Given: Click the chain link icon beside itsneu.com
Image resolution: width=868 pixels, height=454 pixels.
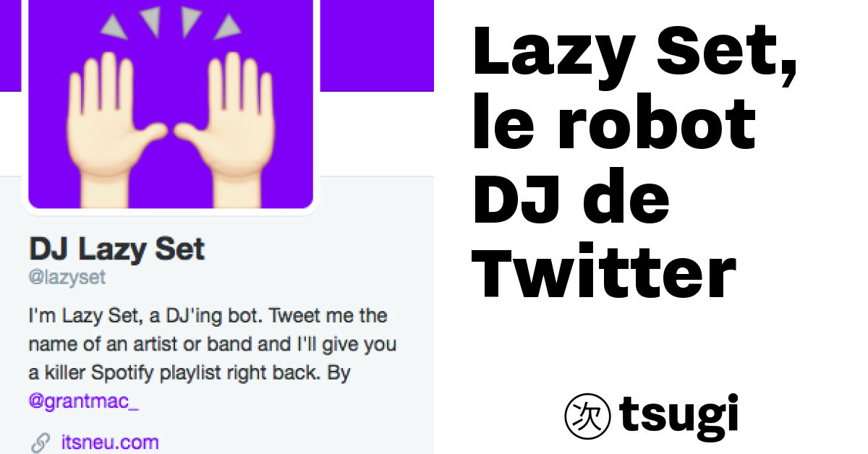Looking at the screenshot, I should 41,442.
